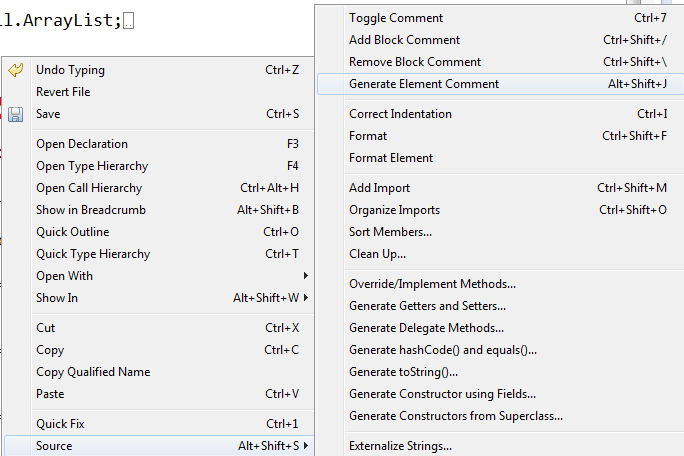684x456 pixels.
Task: Open Type Hierarchy from context menu
Action: 92,166
